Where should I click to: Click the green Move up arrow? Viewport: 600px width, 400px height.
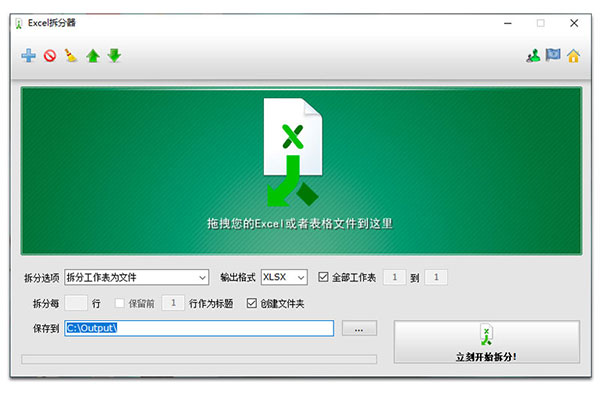[93, 56]
